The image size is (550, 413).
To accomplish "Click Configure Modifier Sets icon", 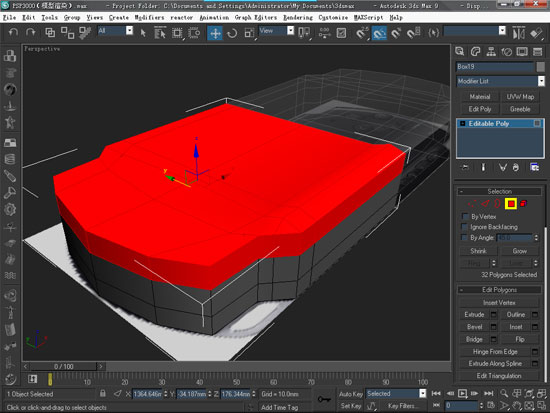I will [x=534, y=167].
